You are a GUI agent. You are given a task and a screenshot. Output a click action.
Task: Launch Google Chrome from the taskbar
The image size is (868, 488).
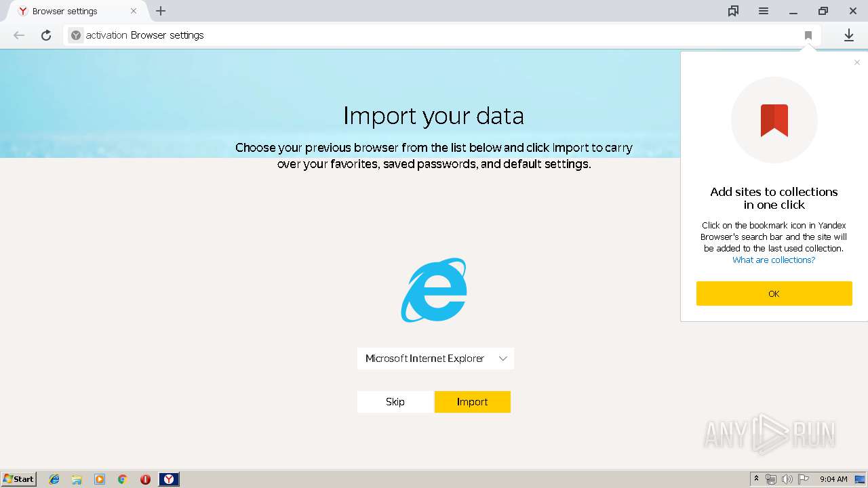[123, 479]
